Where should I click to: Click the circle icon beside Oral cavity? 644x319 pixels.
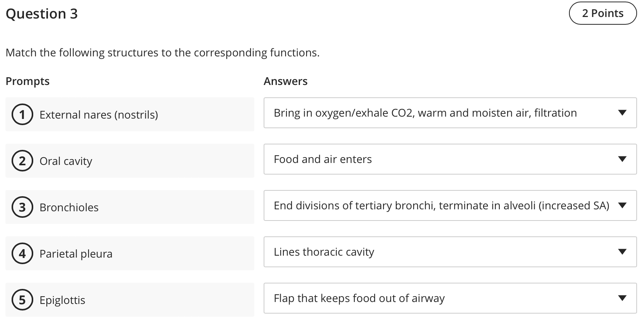pos(22,161)
